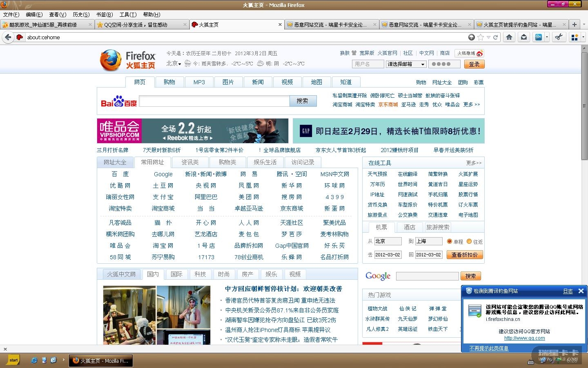
Task: Reload page with the refresh arrow
Action: (x=496, y=37)
